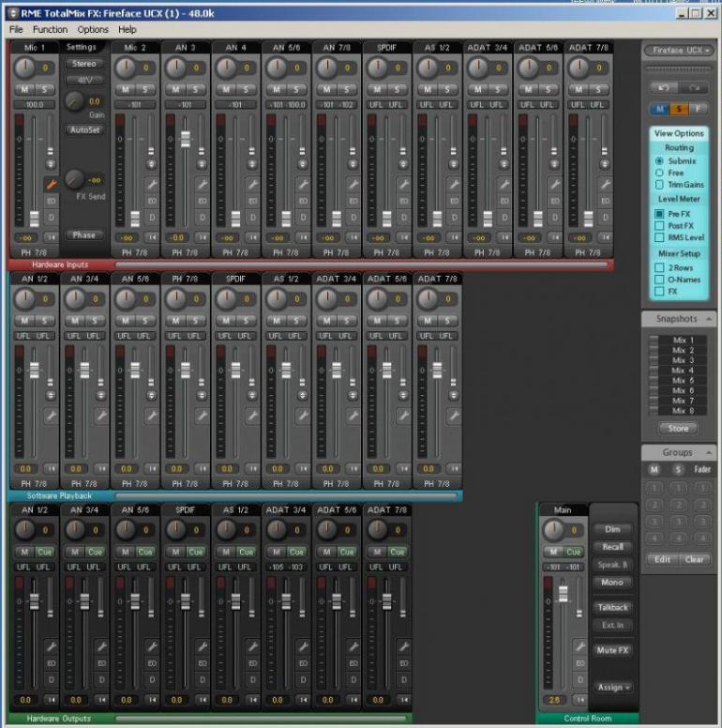This screenshot has width=722, height=728.
Task: Enable FX panel checkbox in Mixer Setup
Action: pyautogui.click(x=659, y=292)
